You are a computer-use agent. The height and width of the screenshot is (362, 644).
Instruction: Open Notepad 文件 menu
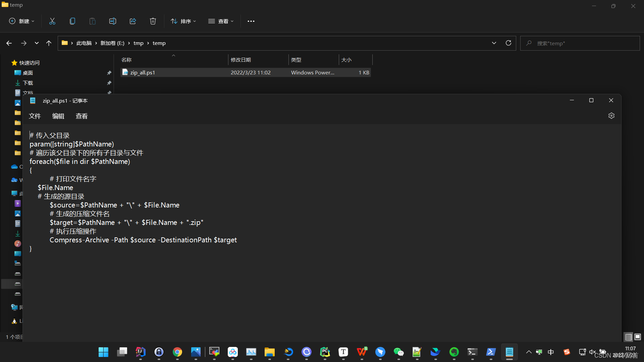click(x=35, y=116)
